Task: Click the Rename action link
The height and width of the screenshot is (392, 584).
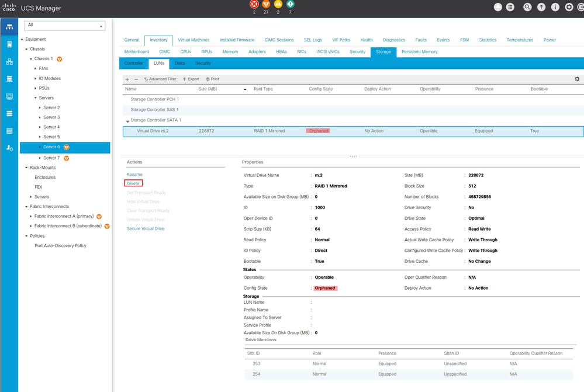Action: tap(134, 175)
